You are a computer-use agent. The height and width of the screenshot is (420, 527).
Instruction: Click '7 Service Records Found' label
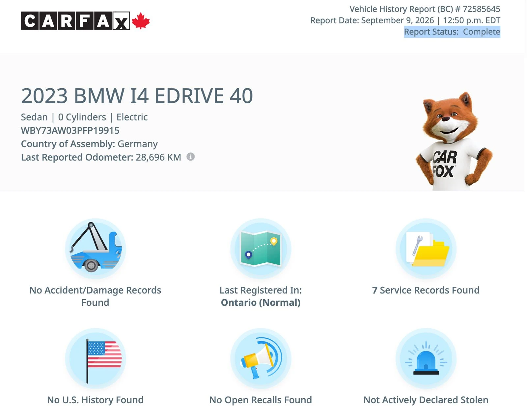[x=426, y=290]
